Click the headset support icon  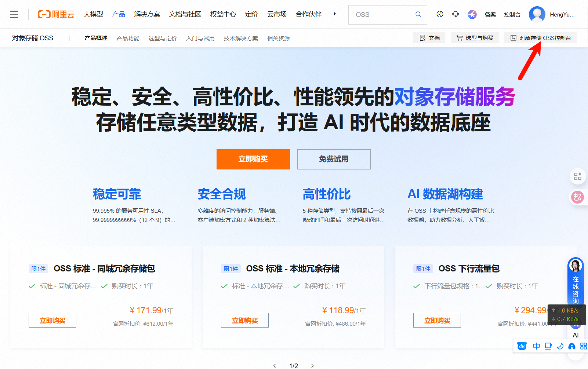click(455, 14)
